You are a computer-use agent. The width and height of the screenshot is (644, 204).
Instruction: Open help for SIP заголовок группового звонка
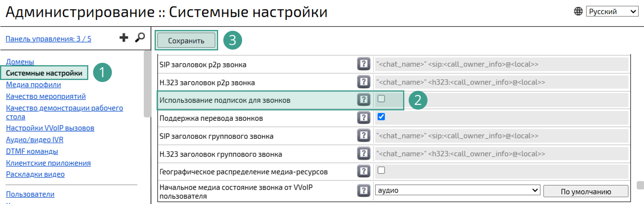point(364,136)
